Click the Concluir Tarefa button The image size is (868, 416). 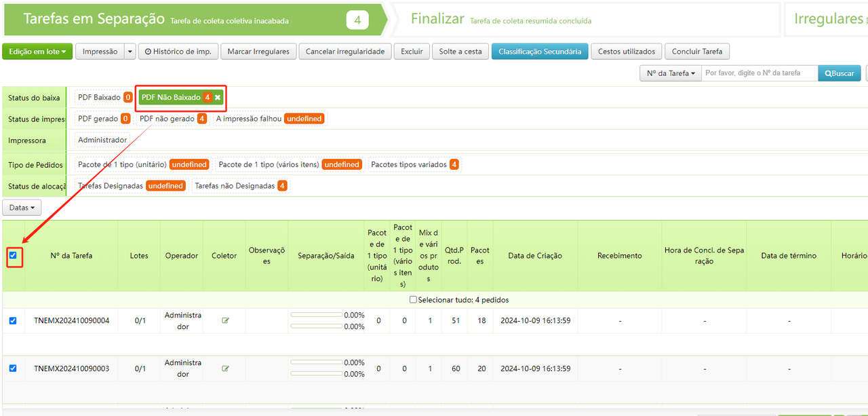pyautogui.click(x=697, y=52)
